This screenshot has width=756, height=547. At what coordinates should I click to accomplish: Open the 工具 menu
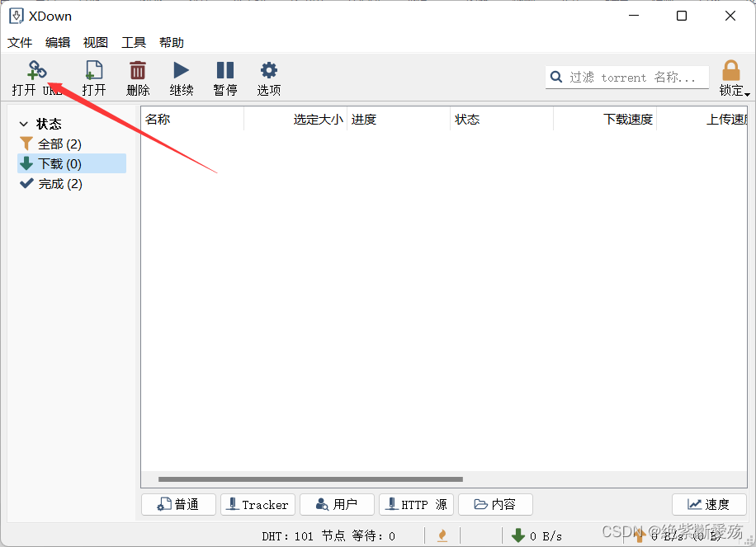134,42
